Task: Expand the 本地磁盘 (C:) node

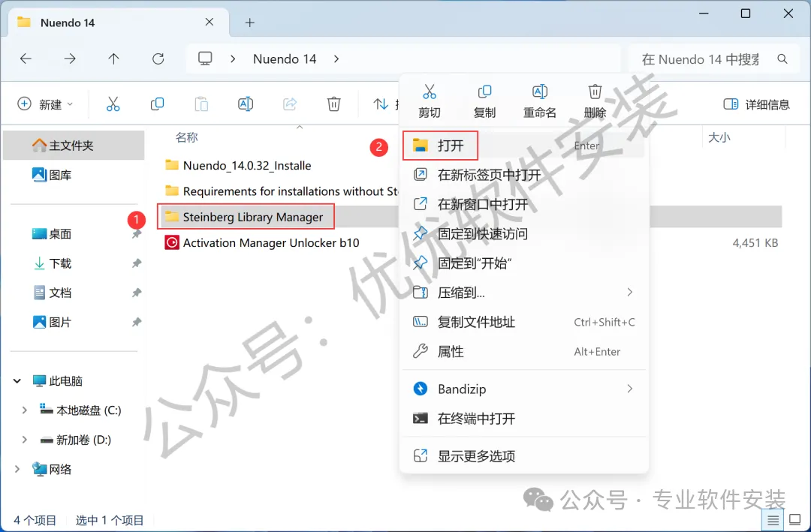Action: click(x=24, y=410)
